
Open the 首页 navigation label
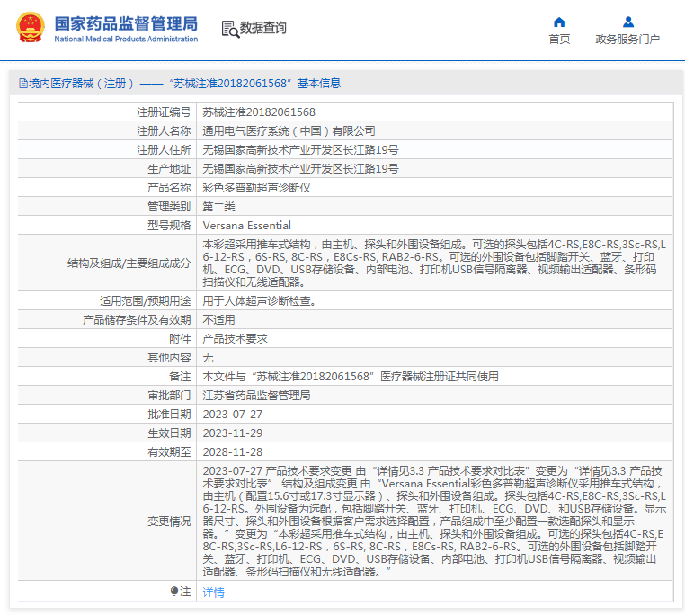[559, 40]
